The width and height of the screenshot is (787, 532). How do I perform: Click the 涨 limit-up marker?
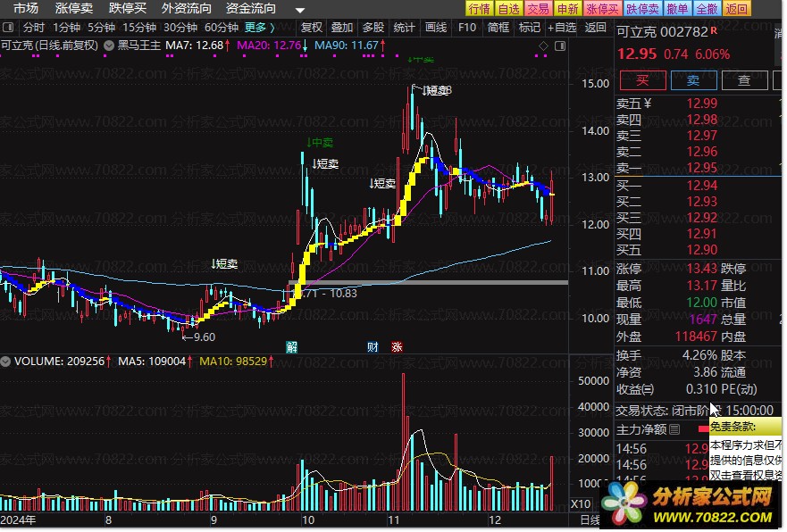[397, 347]
